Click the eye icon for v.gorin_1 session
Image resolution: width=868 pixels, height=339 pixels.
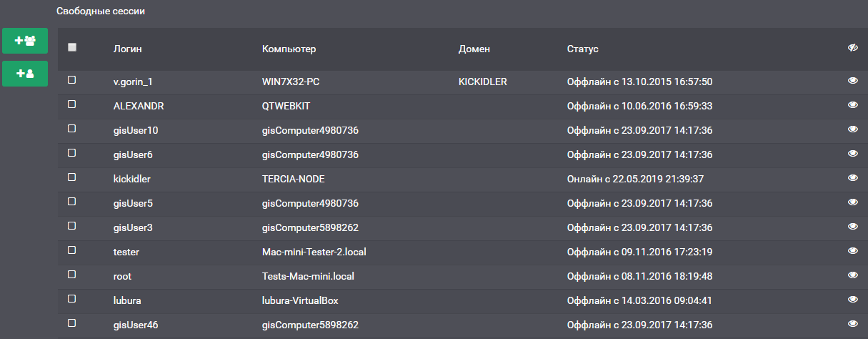pos(852,82)
